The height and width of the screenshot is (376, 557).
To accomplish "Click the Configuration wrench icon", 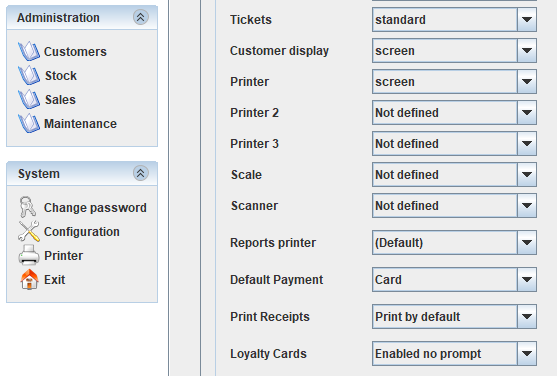I will (x=29, y=231).
